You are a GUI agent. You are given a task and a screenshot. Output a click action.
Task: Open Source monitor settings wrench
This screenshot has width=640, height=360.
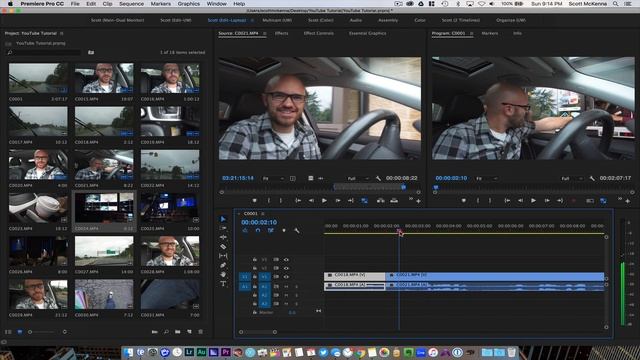pos(378,178)
